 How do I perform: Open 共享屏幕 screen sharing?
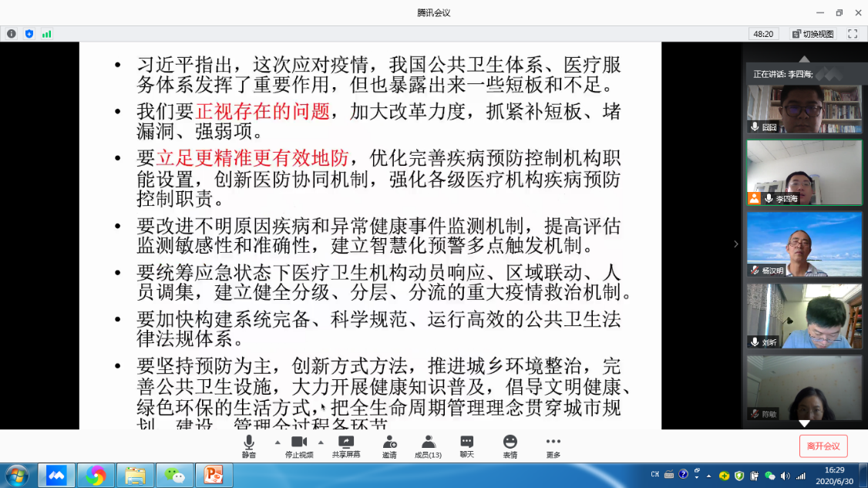345,446
